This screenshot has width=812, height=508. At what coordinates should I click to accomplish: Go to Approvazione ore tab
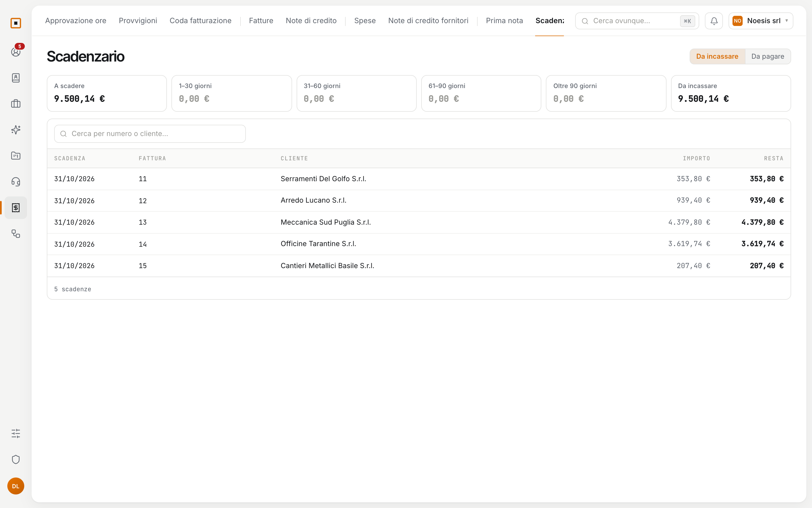click(76, 21)
